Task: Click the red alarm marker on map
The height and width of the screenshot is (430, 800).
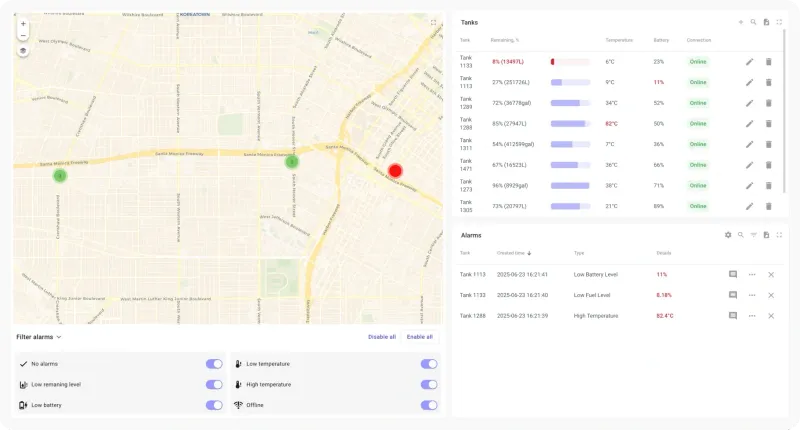Action: click(395, 171)
